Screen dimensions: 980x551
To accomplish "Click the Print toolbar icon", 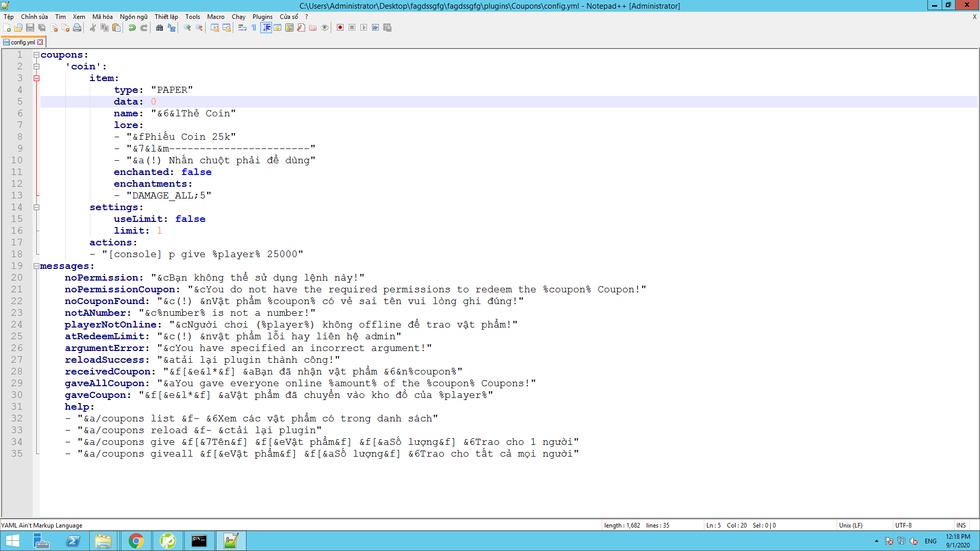I will (x=77, y=28).
